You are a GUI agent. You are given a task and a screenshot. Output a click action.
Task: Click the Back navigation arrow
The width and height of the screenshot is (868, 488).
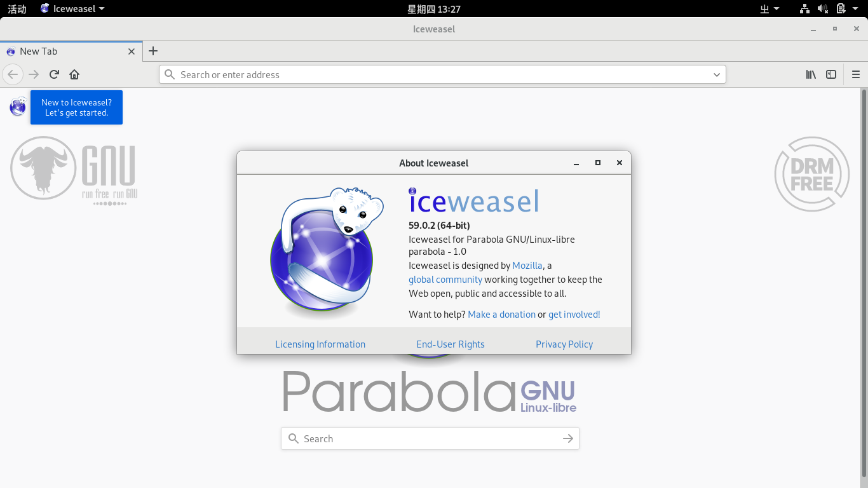13,74
